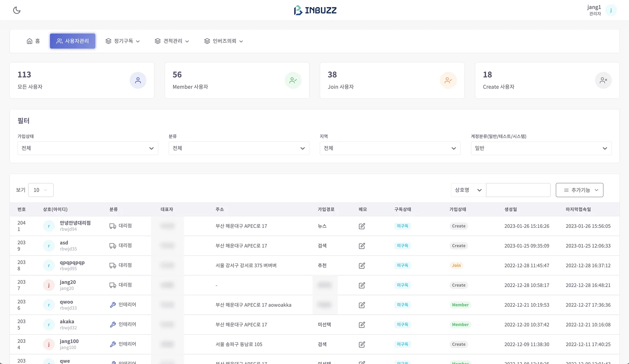The width and height of the screenshot is (629, 364).
Task: Expand 정기구독 menu
Action: (123, 41)
